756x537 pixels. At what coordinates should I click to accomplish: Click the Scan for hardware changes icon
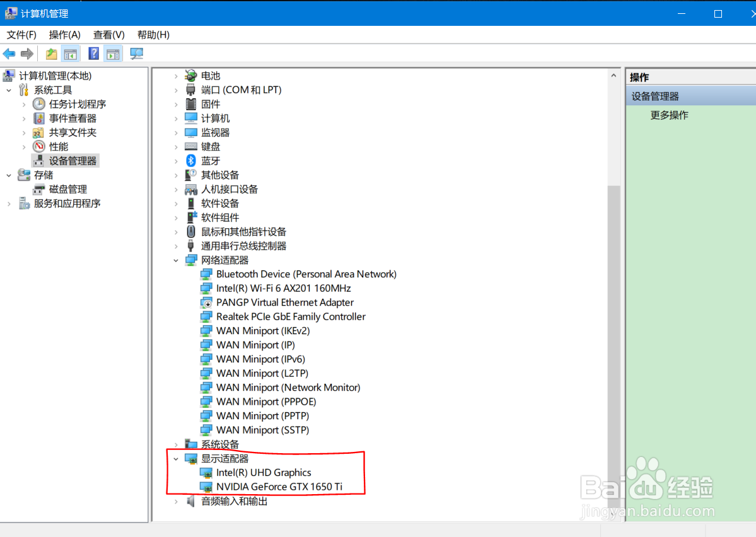tap(136, 54)
